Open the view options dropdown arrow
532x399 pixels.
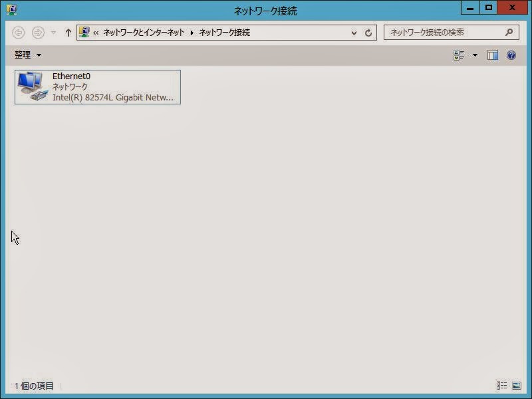[475, 55]
